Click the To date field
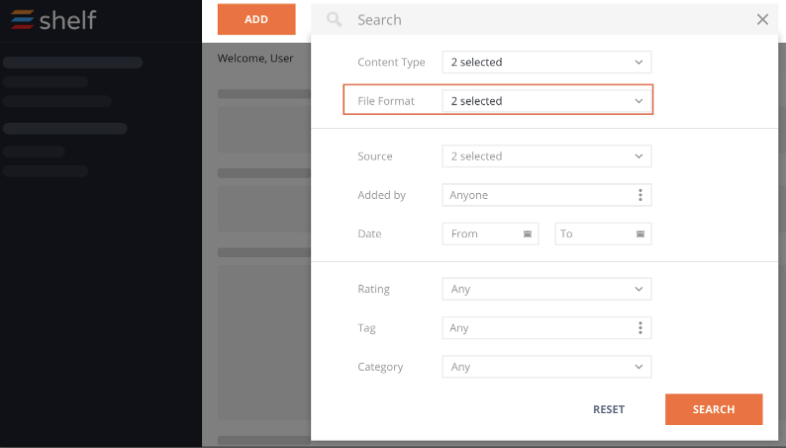 pyautogui.click(x=603, y=234)
